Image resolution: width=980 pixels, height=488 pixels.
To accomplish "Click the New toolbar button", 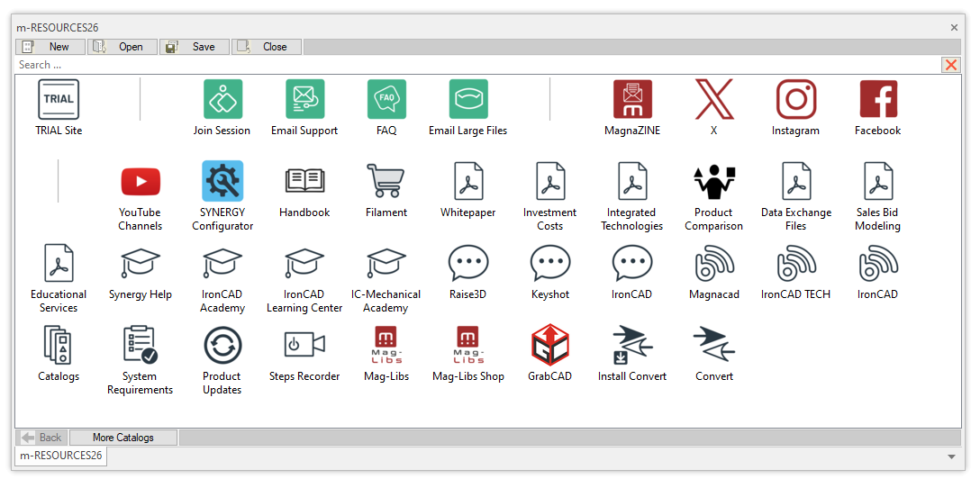I will tap(50, 47).
